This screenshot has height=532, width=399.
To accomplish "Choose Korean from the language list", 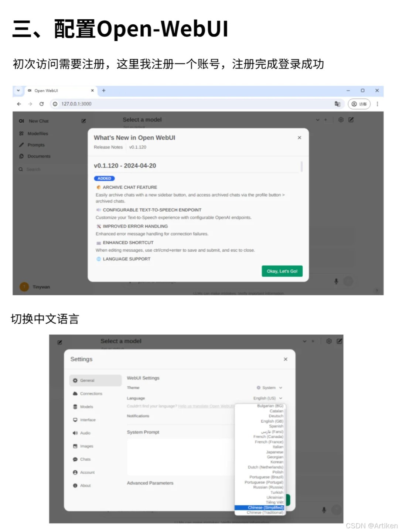I will [x=260, y=462].
